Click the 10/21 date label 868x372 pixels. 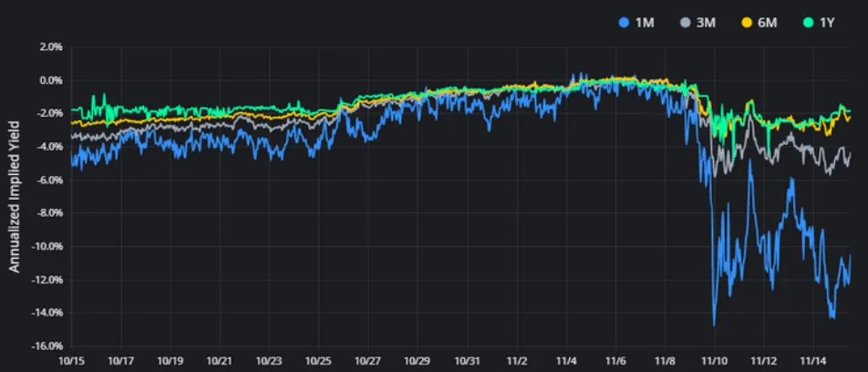click(x=220, y=360)
